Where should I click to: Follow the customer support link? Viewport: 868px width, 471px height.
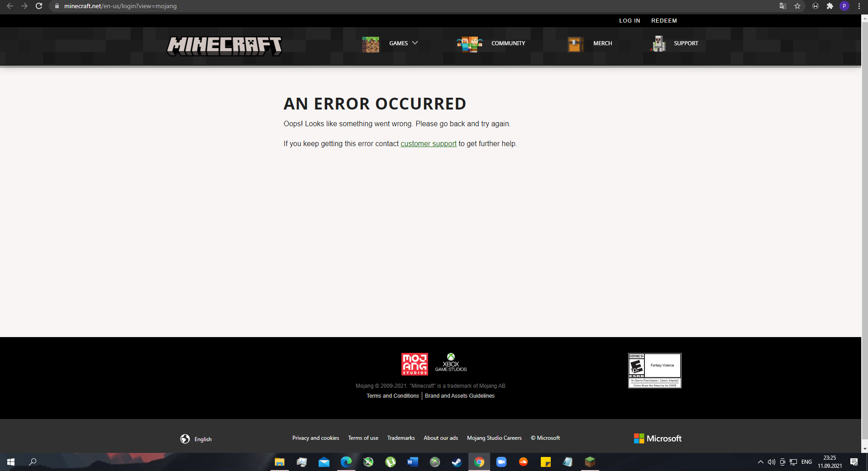[x=429, y=143]
